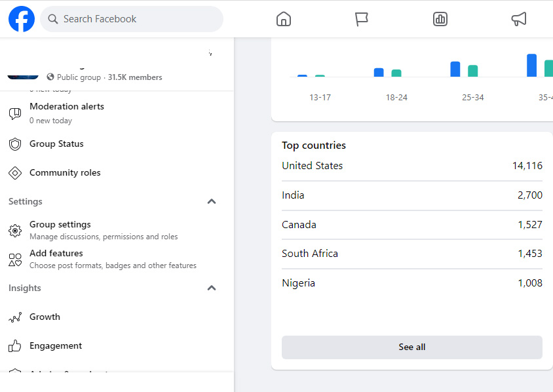Open the Ads Manager chart icon
The image size is (553, 392).
440,19
